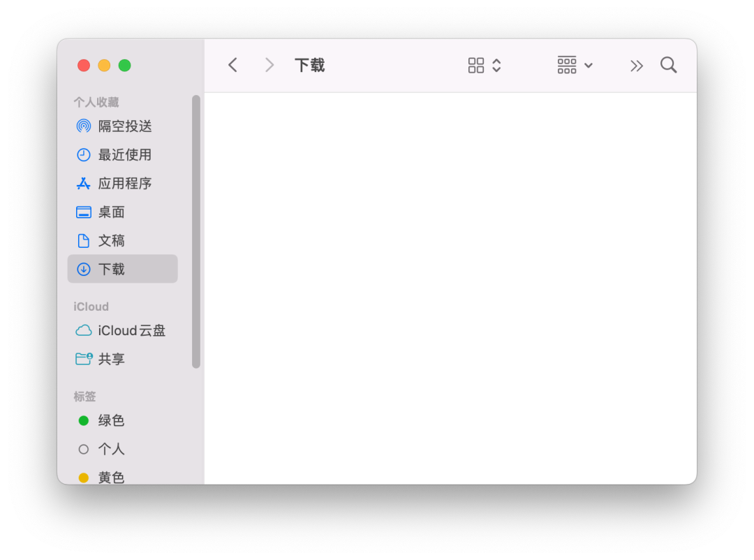This screenshot has width=754, height=560.
Task: Click the icon view grid button
Action: tap(476, 66)
